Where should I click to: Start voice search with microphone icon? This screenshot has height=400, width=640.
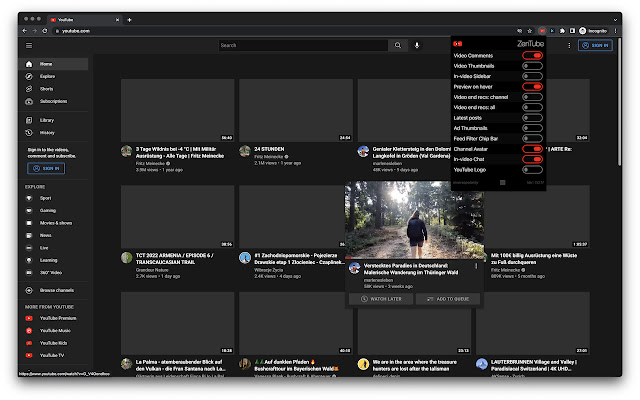(417, 45)
